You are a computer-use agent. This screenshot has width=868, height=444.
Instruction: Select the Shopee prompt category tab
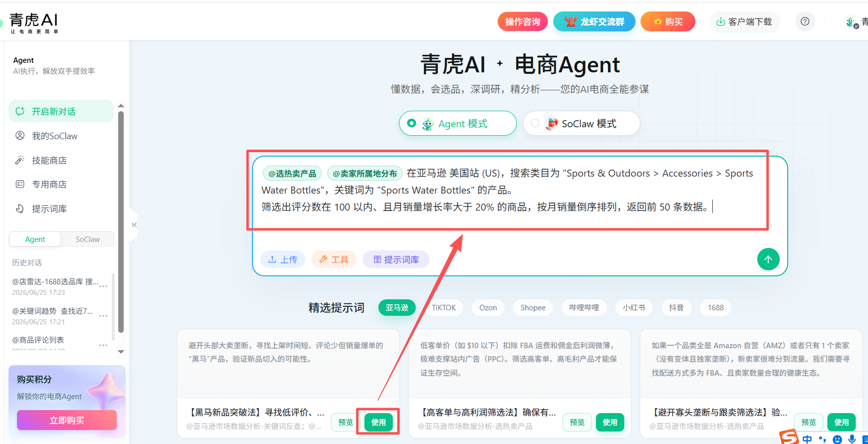(x=533, y=308)
